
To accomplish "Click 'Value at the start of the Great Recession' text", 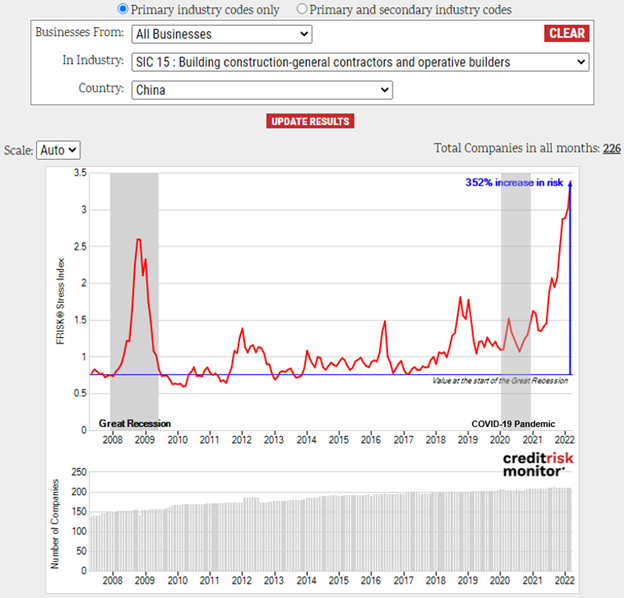I will (x=500, y=381).
